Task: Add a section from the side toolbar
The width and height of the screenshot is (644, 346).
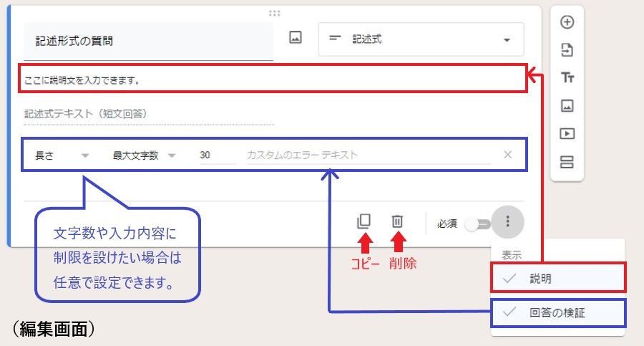Action: (567, 162)
